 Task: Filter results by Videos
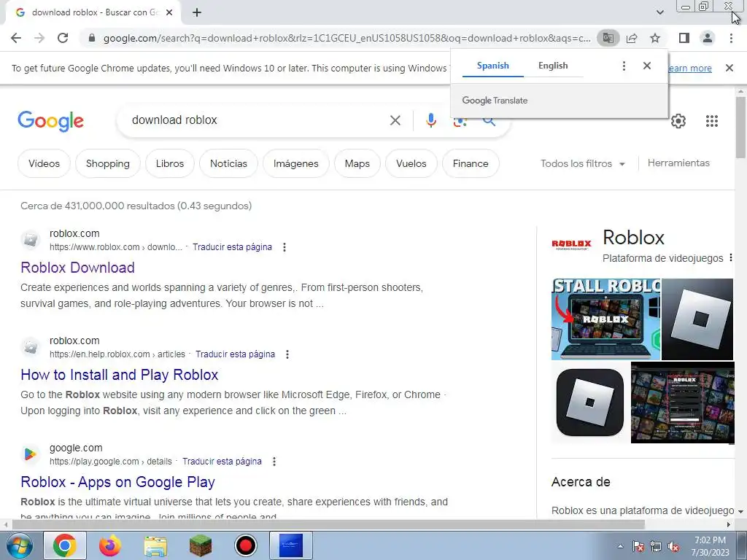click(x=44, y=163)
